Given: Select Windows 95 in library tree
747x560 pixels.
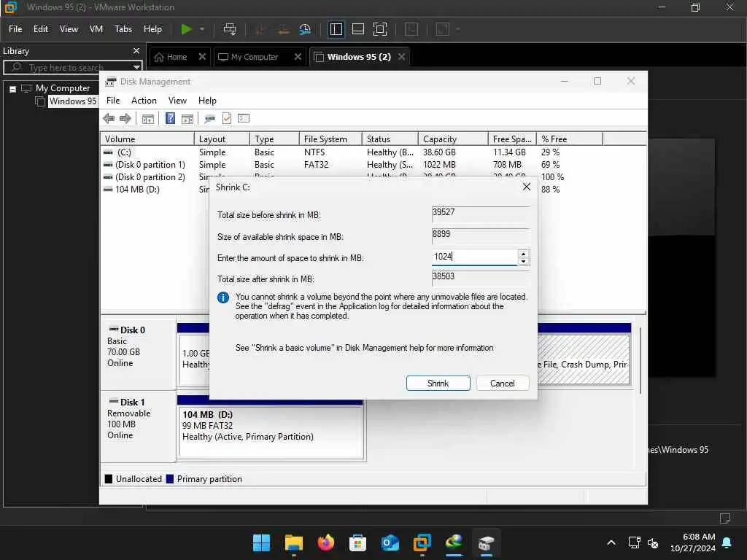Looking at the screenshot, I should (x=72, y=101).
